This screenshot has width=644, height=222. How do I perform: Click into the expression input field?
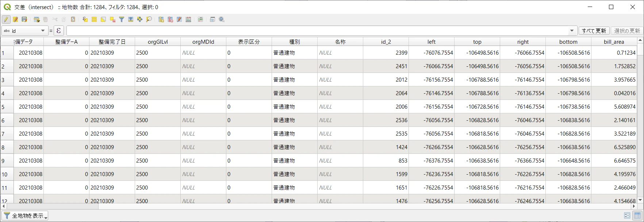point(317,31)
